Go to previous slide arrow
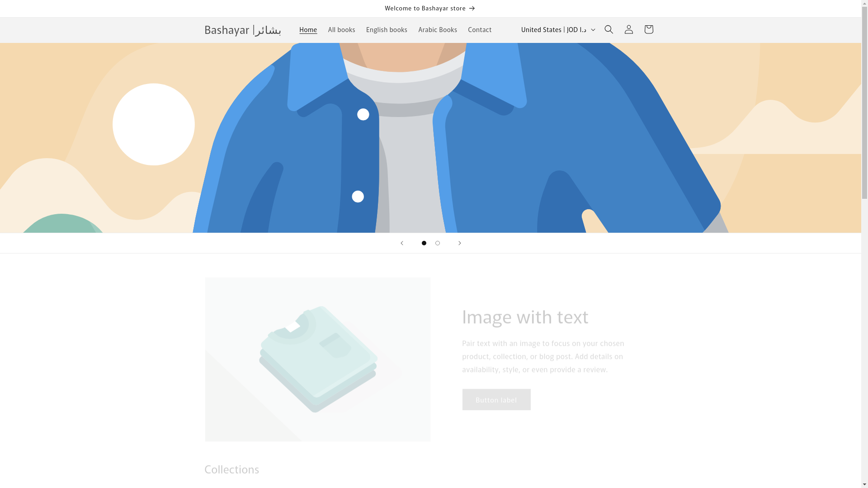The height and width of the screenshot is (488, 868). point(401,243)
